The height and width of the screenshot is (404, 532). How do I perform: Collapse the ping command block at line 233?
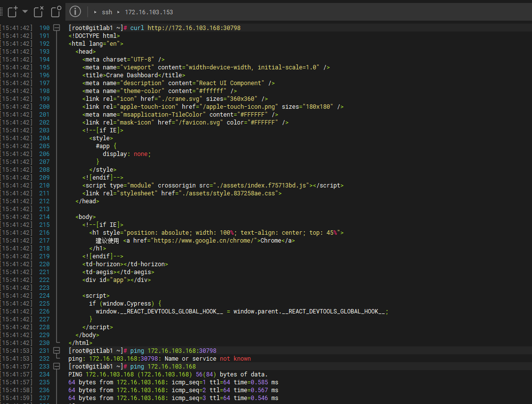pos(57,366)
